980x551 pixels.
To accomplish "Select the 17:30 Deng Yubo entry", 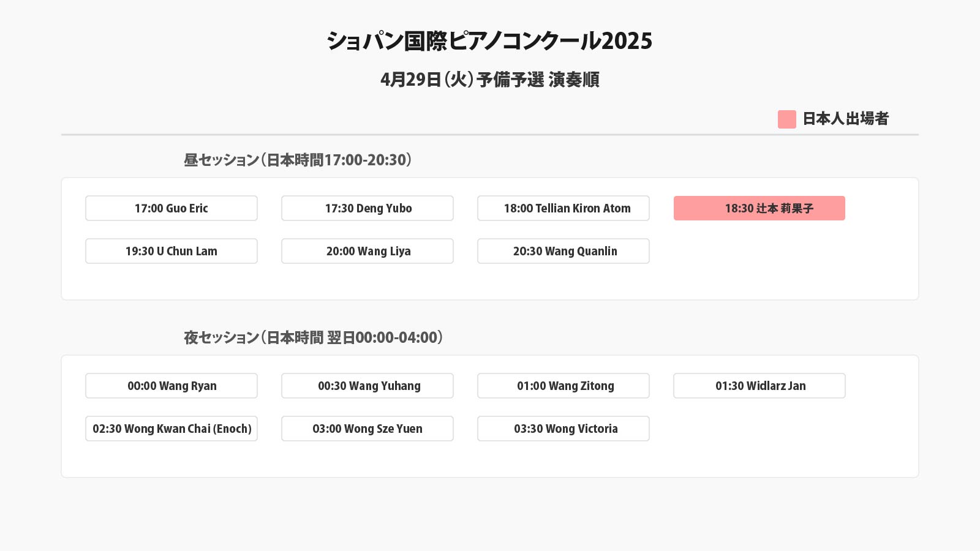I will pyautogui.click(x=367, y=208).
